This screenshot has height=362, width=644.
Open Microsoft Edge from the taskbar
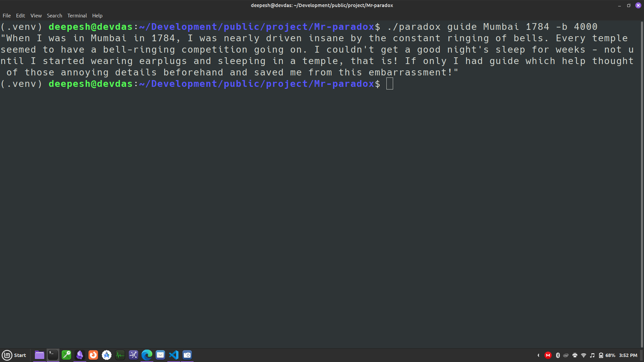point(147,355)
